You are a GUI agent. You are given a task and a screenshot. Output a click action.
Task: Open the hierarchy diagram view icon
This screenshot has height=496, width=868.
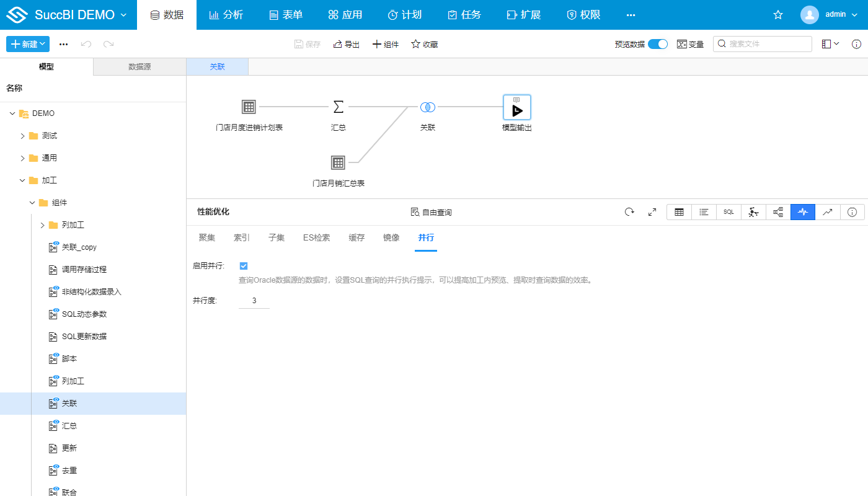(x=778, y=212)
